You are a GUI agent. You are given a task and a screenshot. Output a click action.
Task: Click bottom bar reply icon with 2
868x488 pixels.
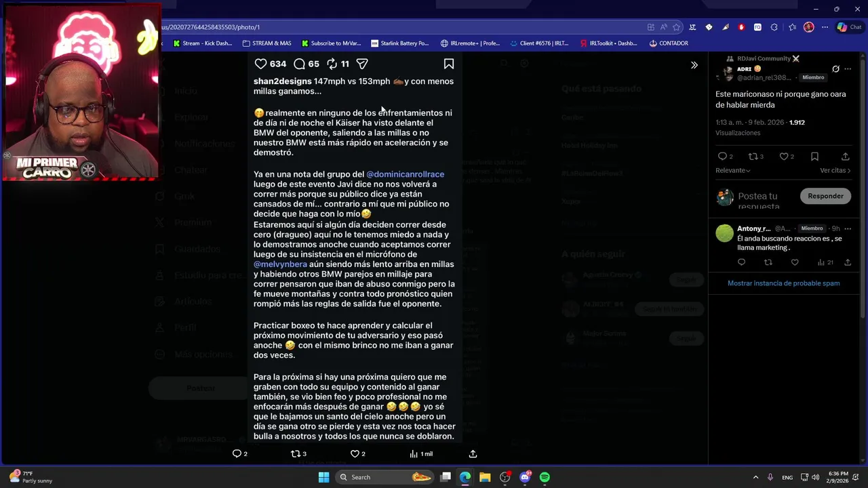(240, 453)
